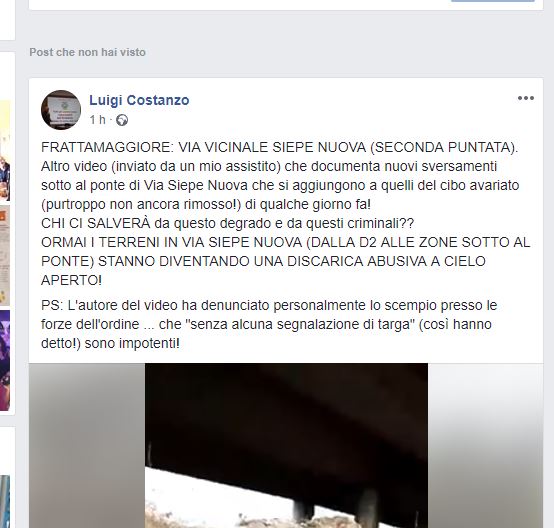Viewport: 554px width, 528px height.
Task: Click the blurred area left of the video
Action: [x=87, y=445]
